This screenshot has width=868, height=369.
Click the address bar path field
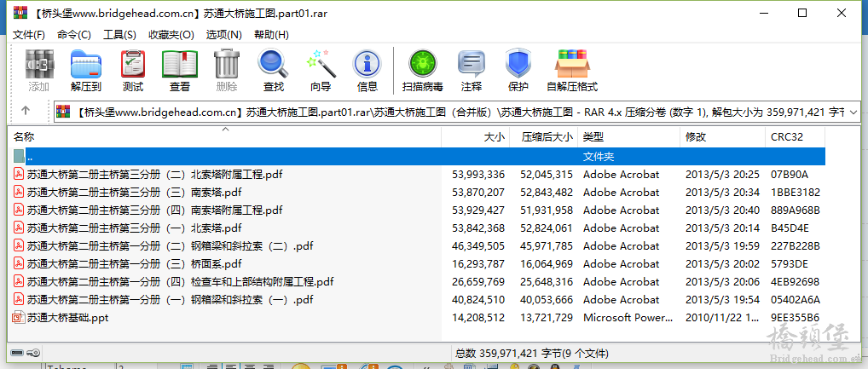[458, 112]
